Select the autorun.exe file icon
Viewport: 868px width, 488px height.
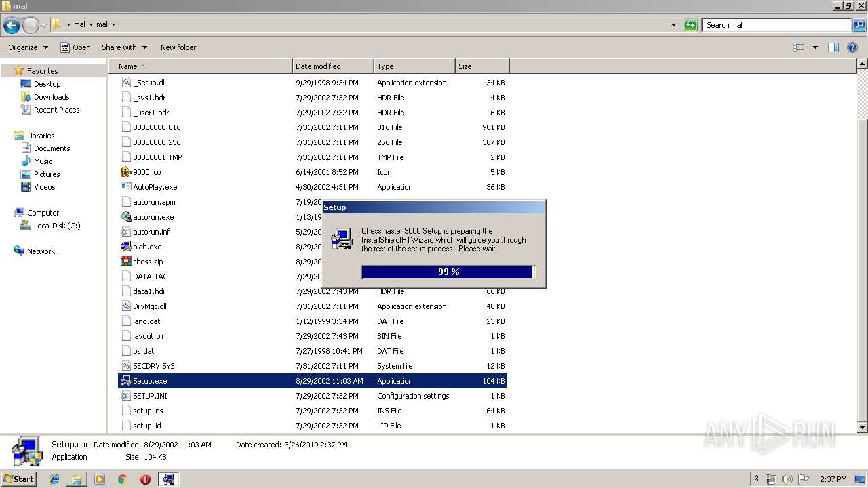[125, 217]
